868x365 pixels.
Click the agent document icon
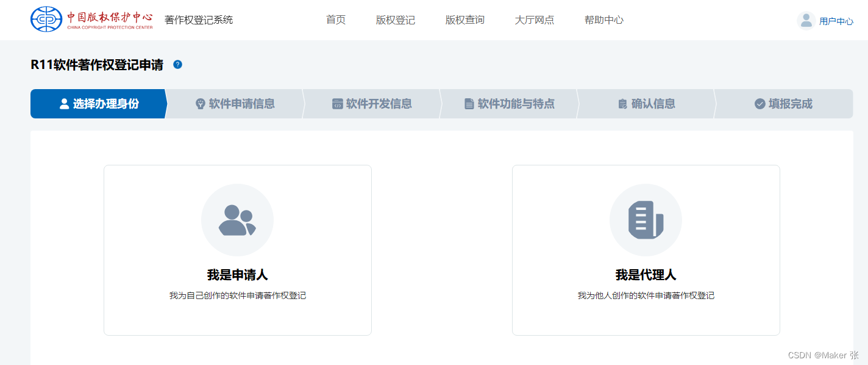point(646,220)
